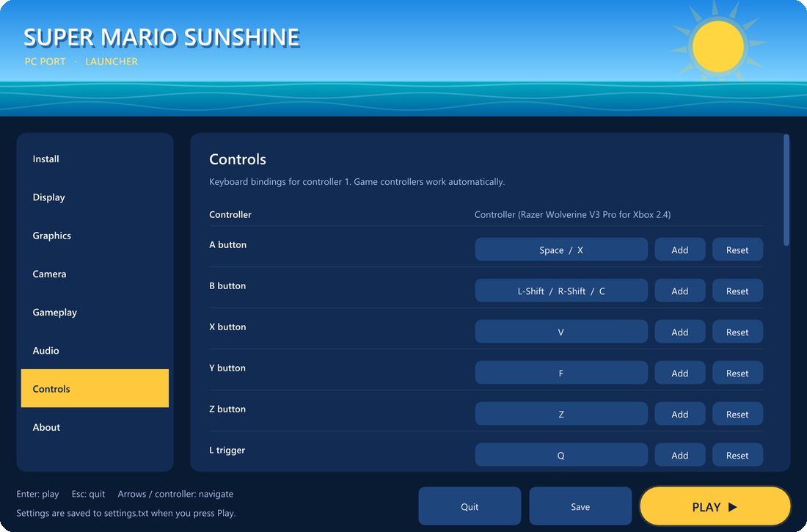This screenshot has height=532, width=807.
Task: Click the "Z button" row label
Action: coord(227,409)
